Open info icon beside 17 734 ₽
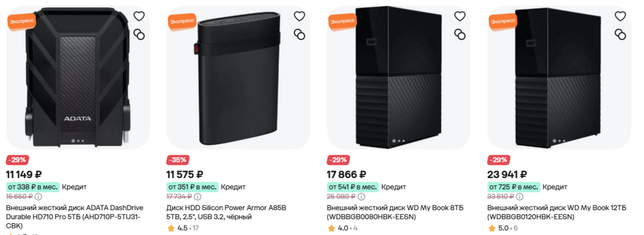 pos(198,197)
